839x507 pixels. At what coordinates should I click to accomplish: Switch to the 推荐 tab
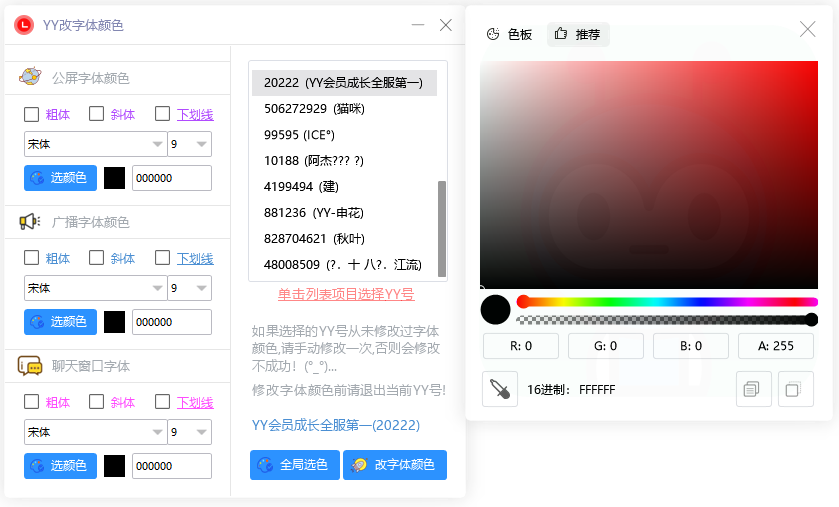[x=578, y=34]
